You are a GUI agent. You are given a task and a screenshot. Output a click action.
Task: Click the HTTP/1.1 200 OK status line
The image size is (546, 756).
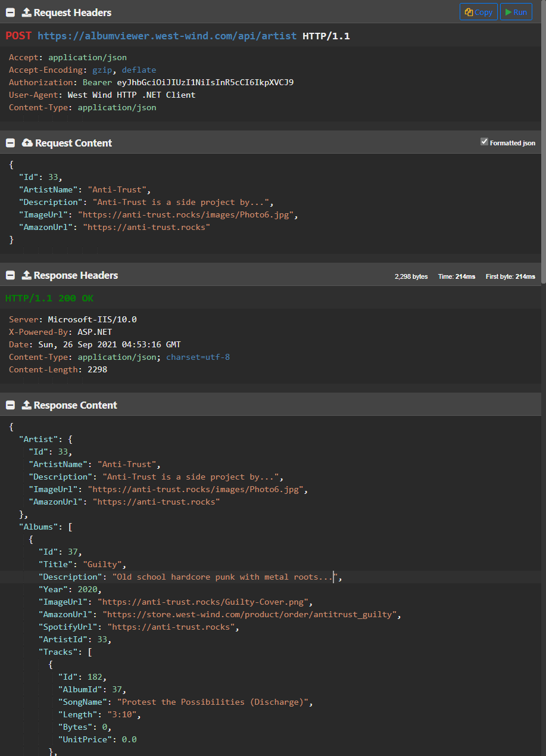coord(49,298)
